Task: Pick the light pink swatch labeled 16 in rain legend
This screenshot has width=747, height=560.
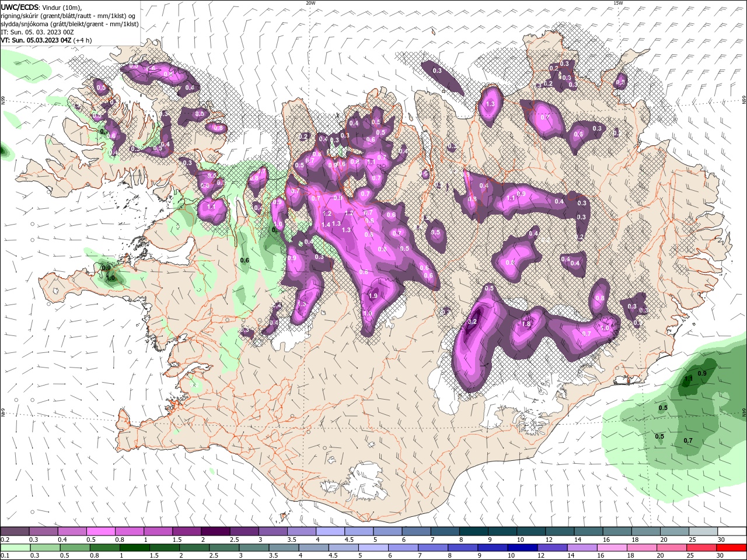Action: click(x=612, y=548)
